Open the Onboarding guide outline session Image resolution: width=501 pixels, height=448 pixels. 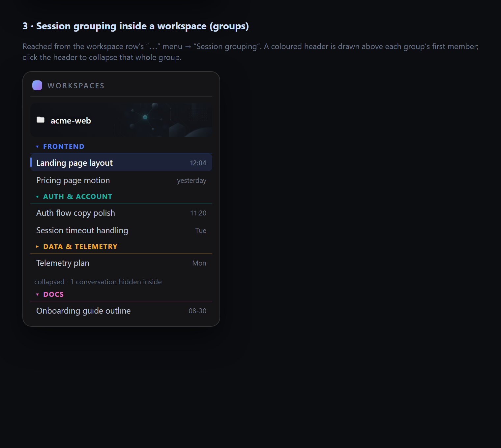click(121, 311)
